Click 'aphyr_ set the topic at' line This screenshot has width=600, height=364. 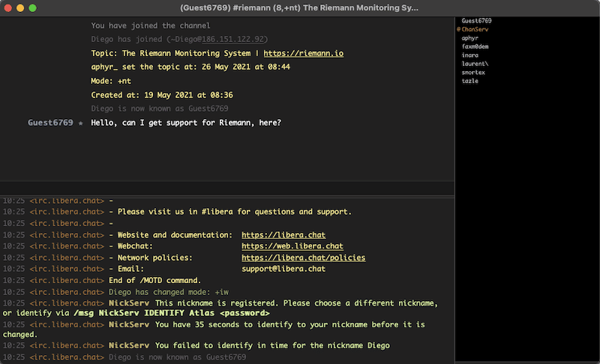coord(190,67)
